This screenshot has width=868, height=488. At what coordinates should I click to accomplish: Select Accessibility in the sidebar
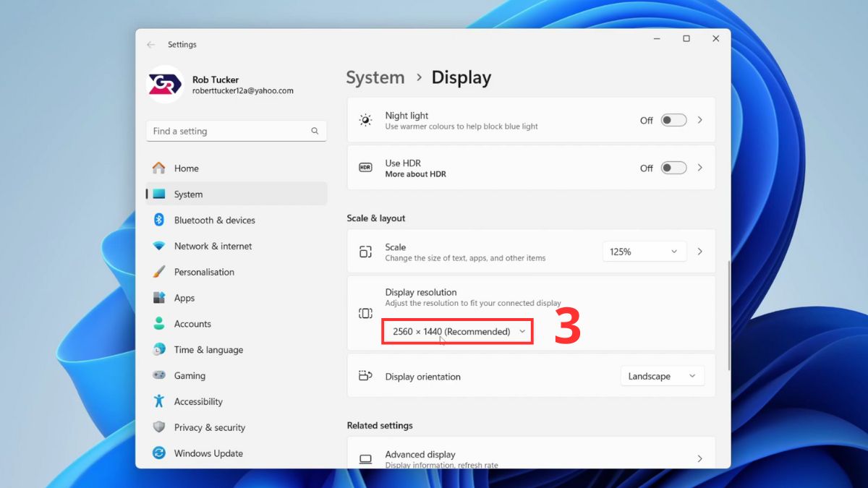[x=200, y=401]
